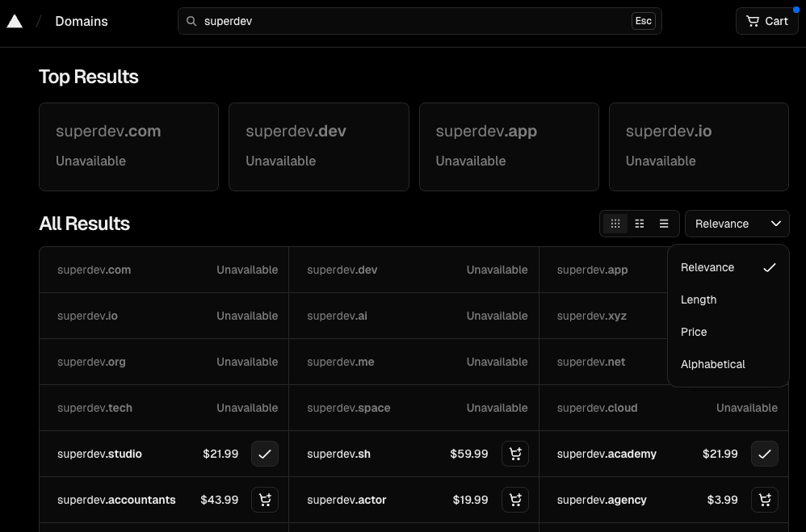Open the grid view layout

[615, 224]
